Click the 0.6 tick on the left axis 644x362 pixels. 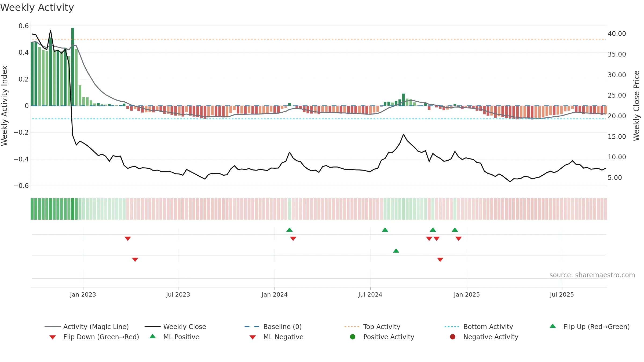(x=24, y=26)
